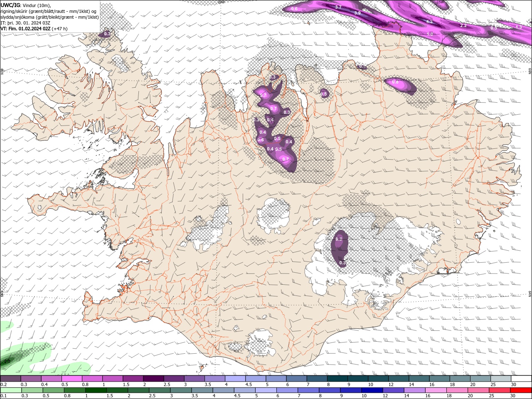Click the white 30 swatch in upper legend row
Viewport: 532px width, 399px height.
coord(521,379)
